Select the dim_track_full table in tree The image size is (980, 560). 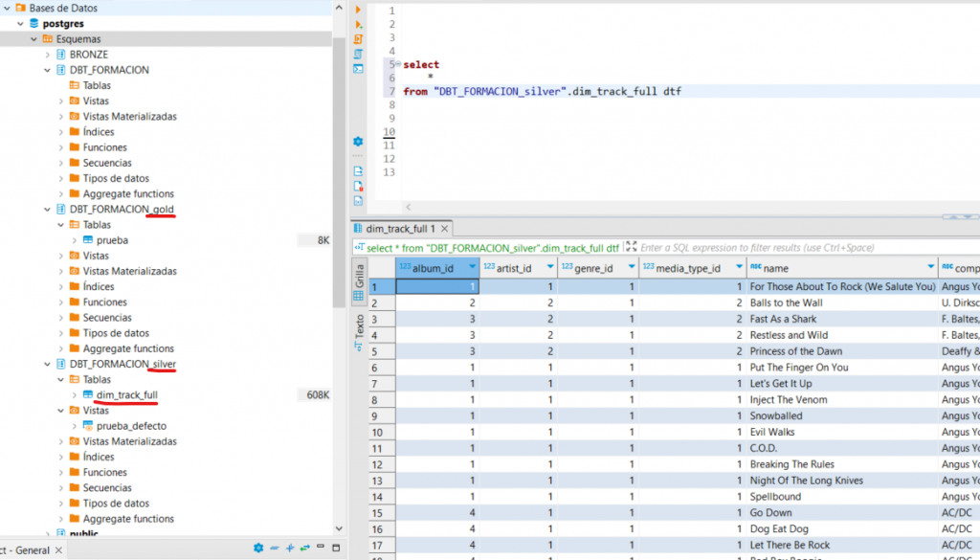126,394
